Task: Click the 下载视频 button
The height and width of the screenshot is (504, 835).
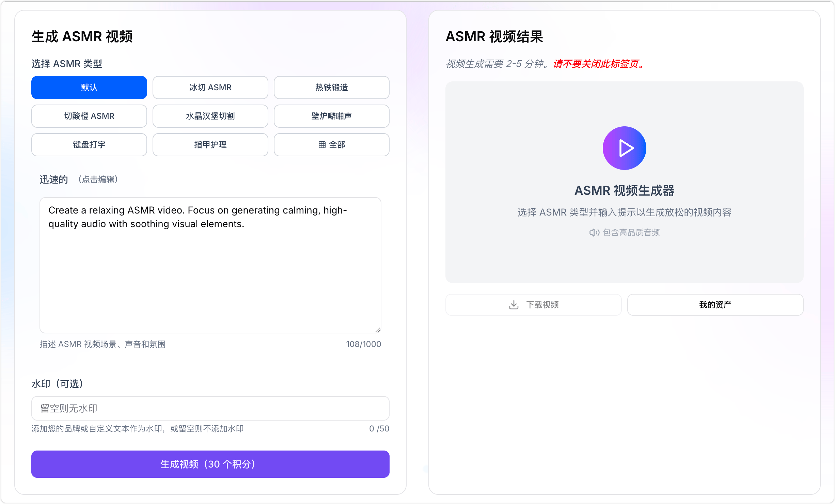Action: [x=534, y=305]
